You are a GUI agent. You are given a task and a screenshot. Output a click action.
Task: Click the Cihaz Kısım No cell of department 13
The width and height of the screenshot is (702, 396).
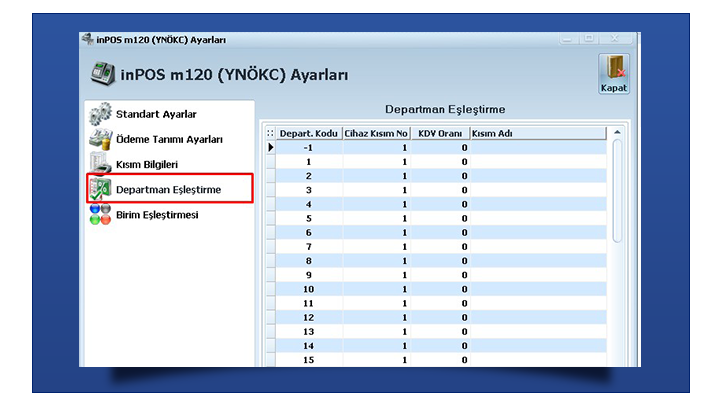pos(377,332)
